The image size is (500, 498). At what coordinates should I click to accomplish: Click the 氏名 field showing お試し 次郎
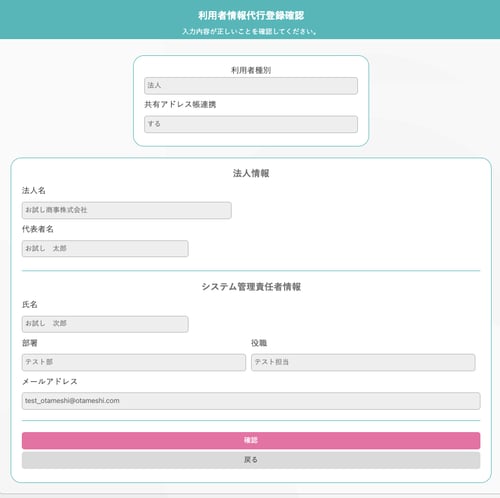point(105,324)
